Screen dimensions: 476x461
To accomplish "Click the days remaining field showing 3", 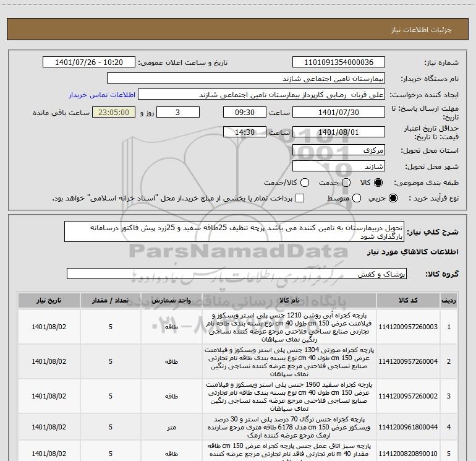I will tap(178, 112).
